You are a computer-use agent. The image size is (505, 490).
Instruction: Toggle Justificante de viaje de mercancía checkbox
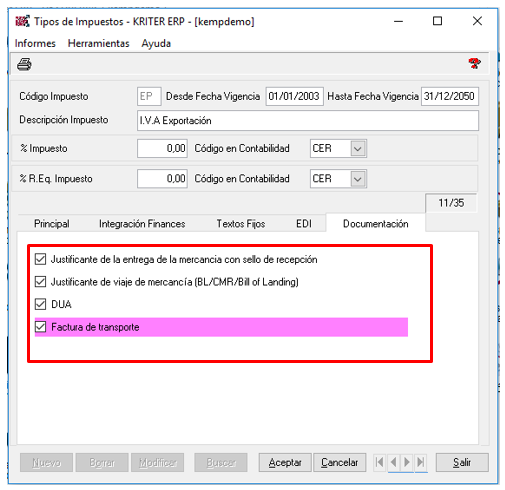pyautogui.click(x=40, y=282)
